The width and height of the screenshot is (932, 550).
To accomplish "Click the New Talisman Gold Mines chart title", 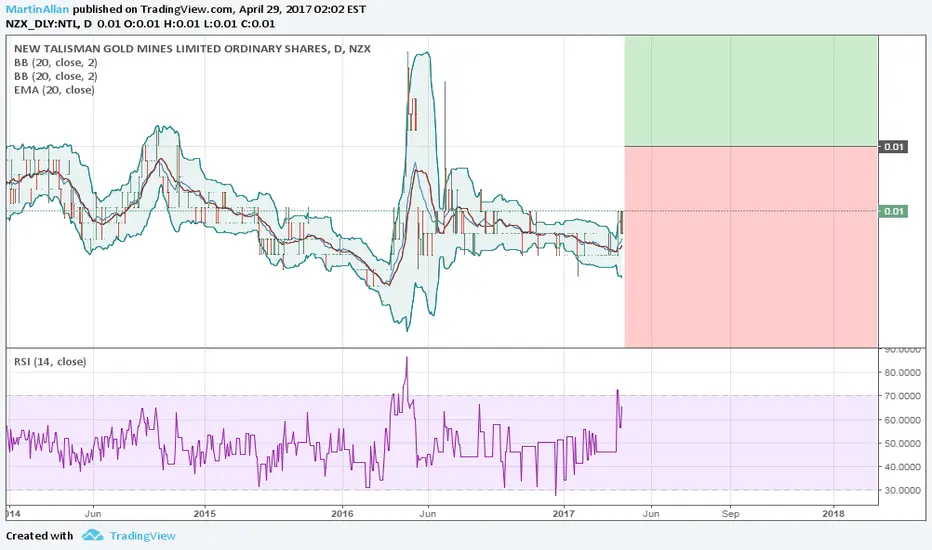I will pos(192,49).
